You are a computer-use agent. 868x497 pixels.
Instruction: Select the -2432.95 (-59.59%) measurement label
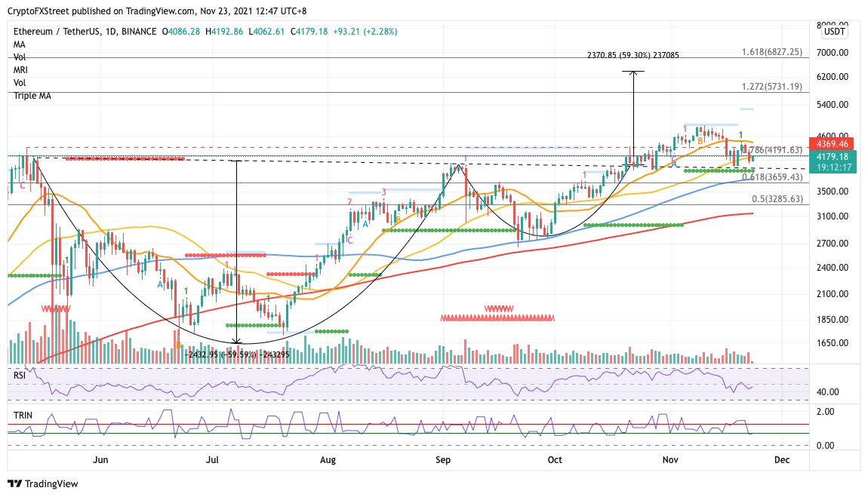(236, 354)
